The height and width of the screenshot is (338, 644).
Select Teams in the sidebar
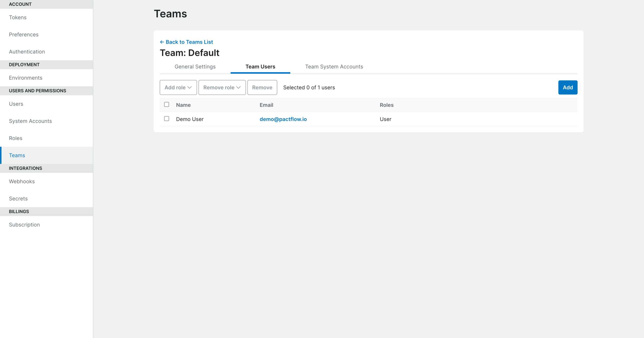(x=17, y=155)
